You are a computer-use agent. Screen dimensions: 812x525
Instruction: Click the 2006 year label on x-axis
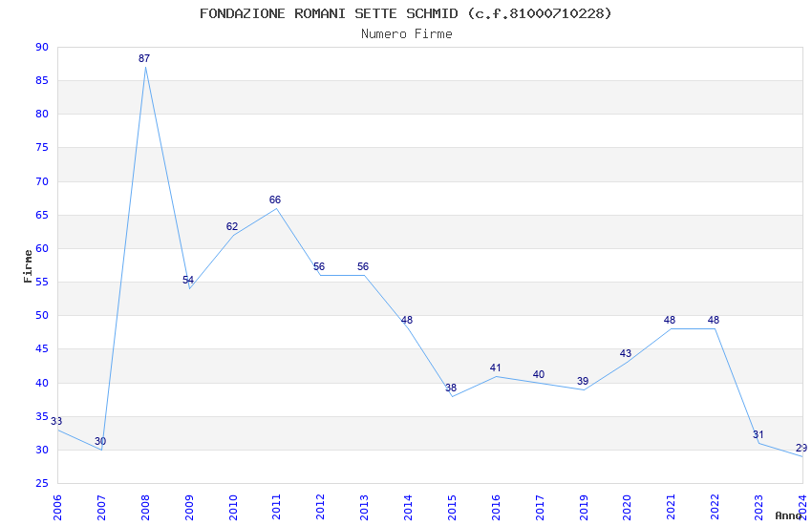click(57, 507)
